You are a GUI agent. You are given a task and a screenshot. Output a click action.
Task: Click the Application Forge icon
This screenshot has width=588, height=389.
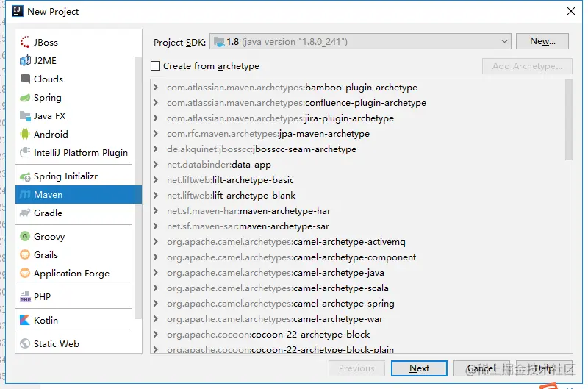click(25, 273)
